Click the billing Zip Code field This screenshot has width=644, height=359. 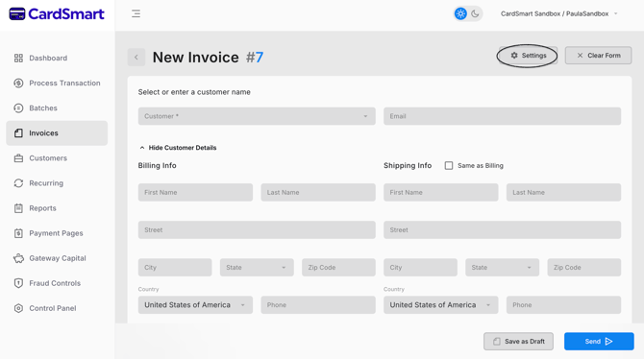[x=339, y=268]
